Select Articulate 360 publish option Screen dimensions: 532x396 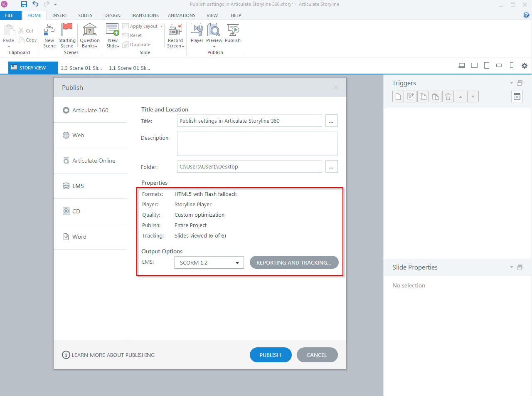click(90, 110)
